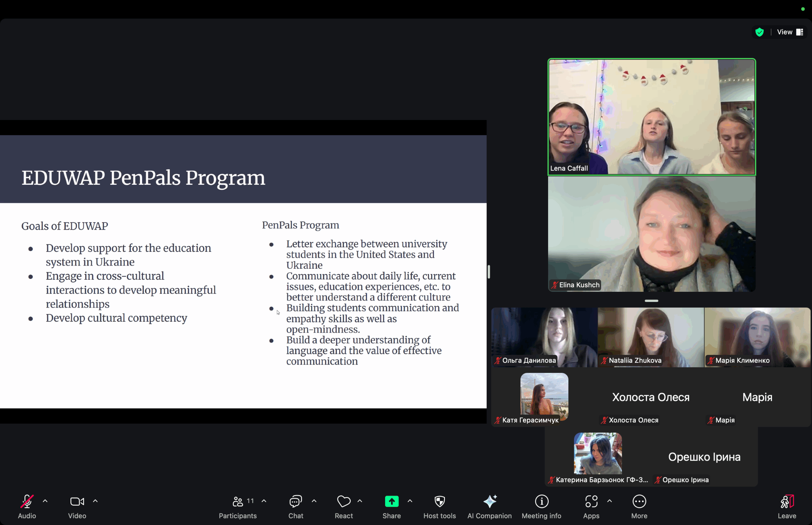Click the divider handle between slide and videos
Image resolution: width=812 pixels, height=525 pixels.
pos(488,272)
